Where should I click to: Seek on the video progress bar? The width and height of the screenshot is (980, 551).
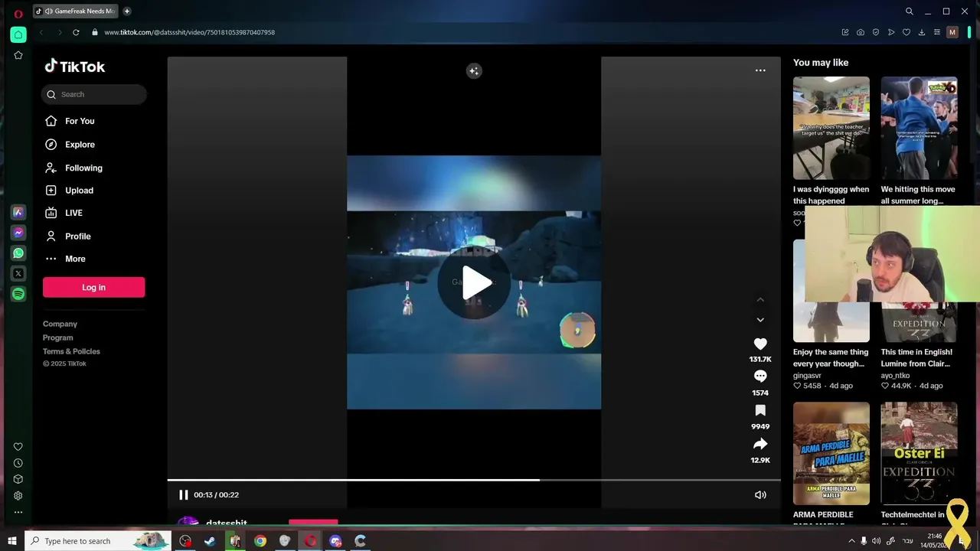474,480
